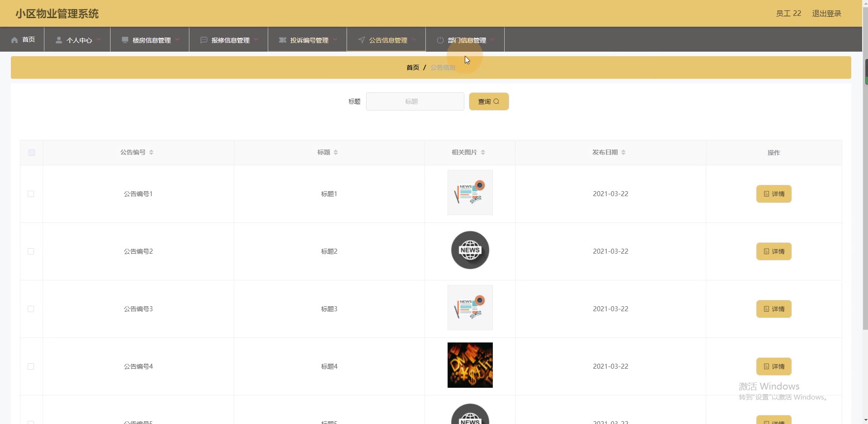Click the power icon beside 部门信息管理
This screenshot has width=868, height=424.
(x=440, y=40)
